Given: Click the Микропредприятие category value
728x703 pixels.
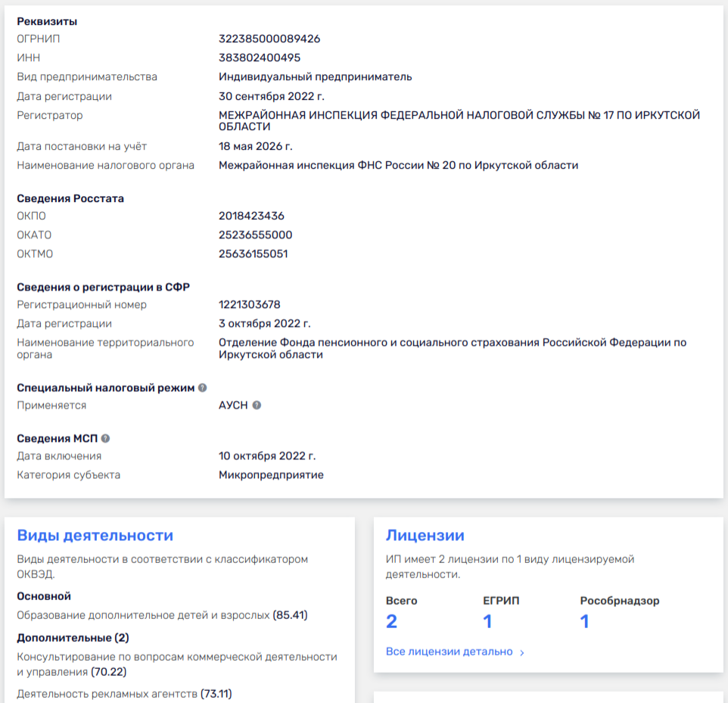Looking at the screenshot, I should (x=271, y=475).
